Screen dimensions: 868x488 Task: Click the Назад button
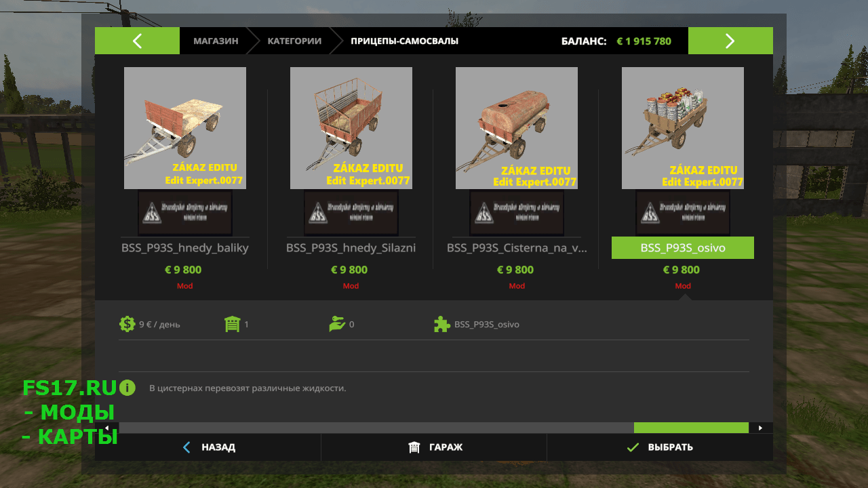point(208,447)
